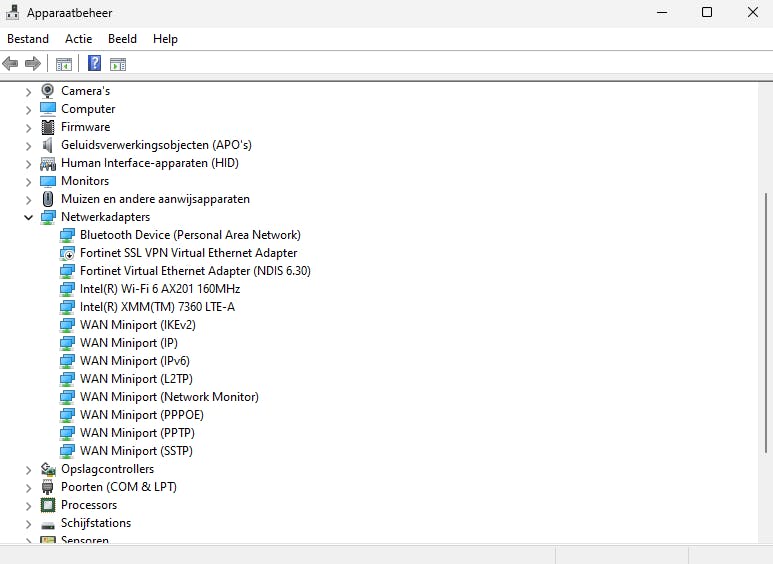Select Bluetooth Device (Personal Area Network)
Viewport: 773px width, 564px height.
[x=190, y=235]
